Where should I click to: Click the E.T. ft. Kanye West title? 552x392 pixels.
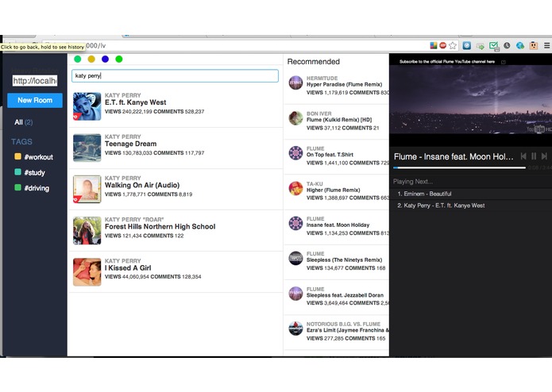(136, 102)
